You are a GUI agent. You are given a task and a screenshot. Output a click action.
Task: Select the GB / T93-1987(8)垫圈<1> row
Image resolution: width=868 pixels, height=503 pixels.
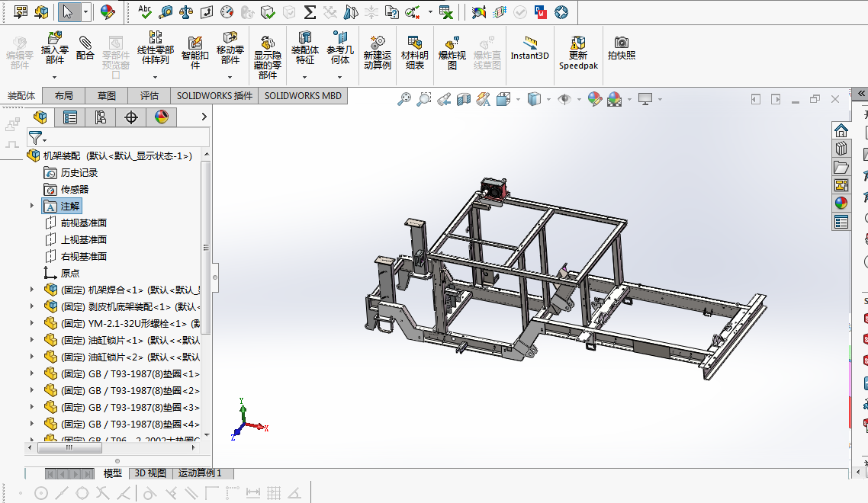pos(122,374)
